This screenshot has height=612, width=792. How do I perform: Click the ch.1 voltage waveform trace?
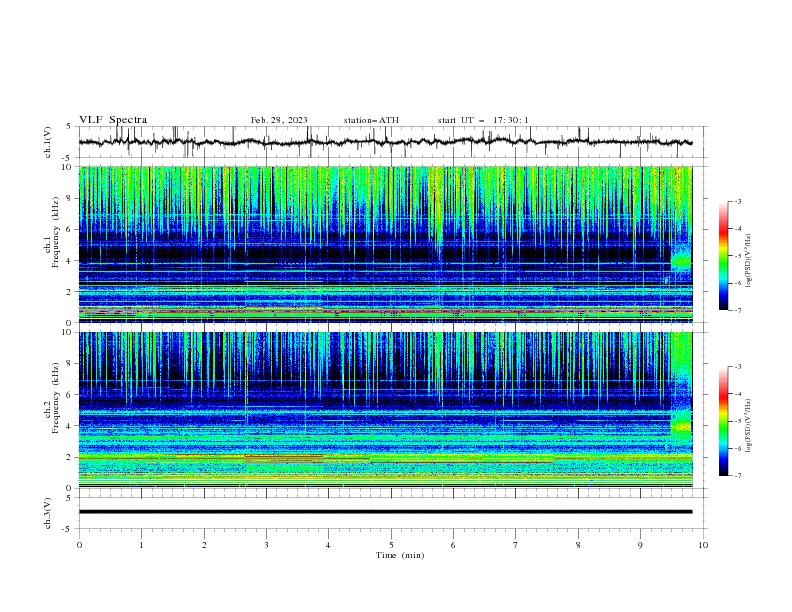point(385,142)
